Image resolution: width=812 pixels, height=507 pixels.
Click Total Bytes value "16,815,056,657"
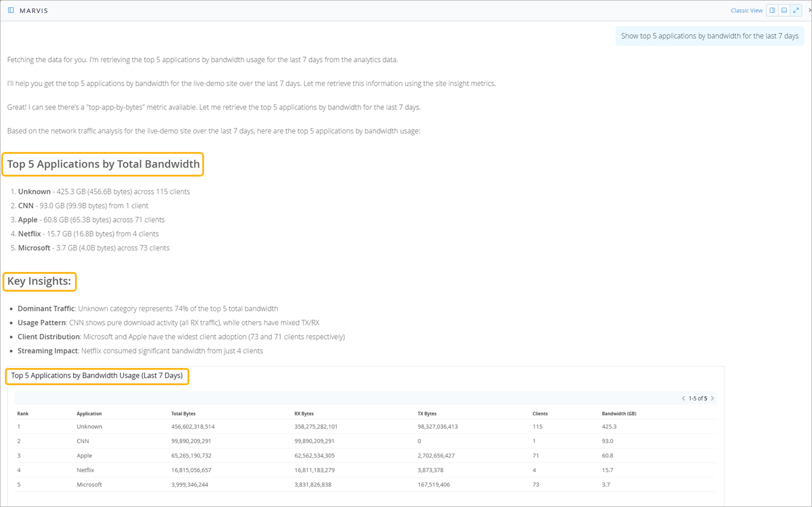(191, 470)
